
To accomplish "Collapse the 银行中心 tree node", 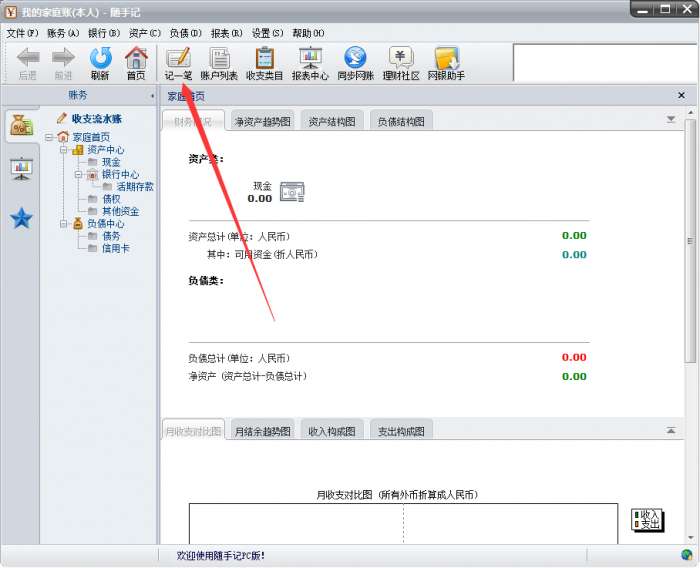I will click(x=78, y=174).
